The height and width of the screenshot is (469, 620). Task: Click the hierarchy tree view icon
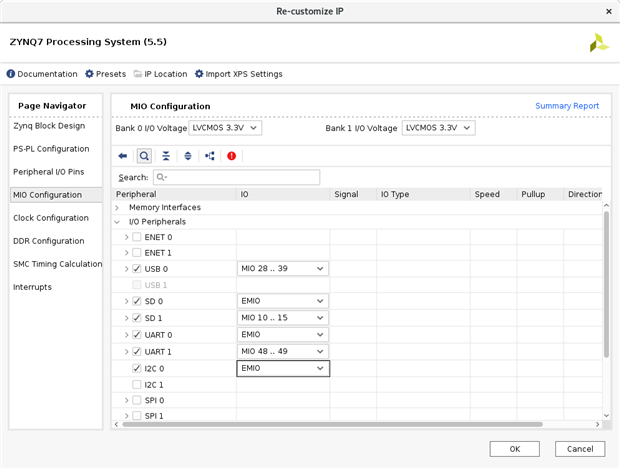point(209,156)
